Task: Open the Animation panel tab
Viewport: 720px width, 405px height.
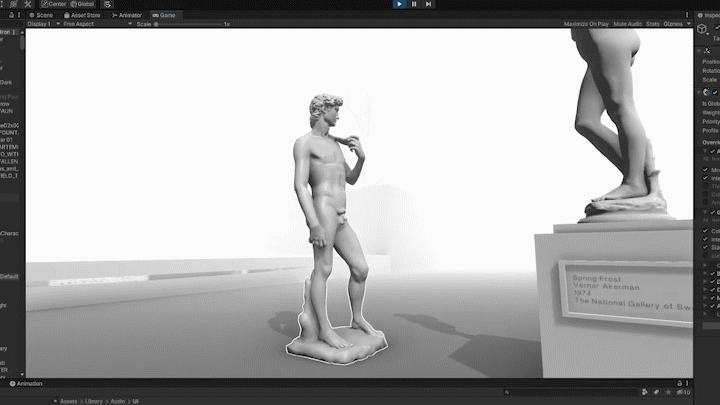Action: tap(26, 384)
